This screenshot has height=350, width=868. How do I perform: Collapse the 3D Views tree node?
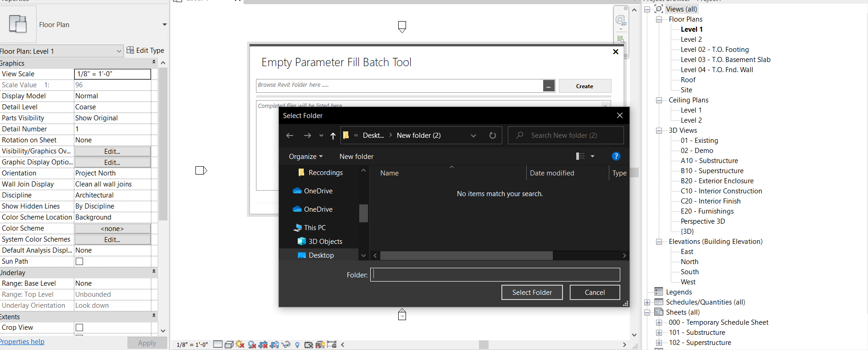click(659, 130)
